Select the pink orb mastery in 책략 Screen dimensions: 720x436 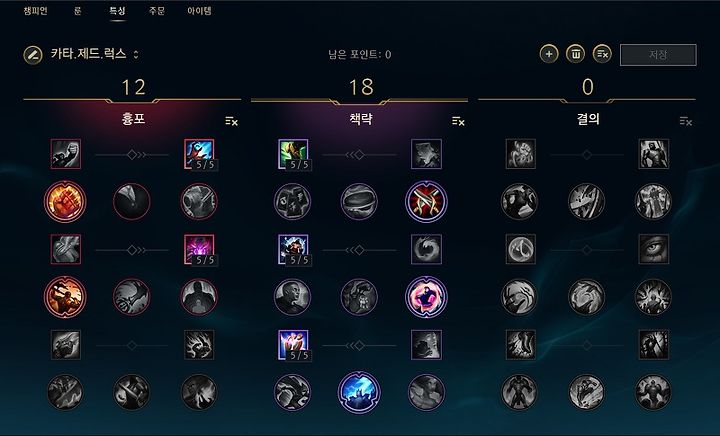pos(427,296)
